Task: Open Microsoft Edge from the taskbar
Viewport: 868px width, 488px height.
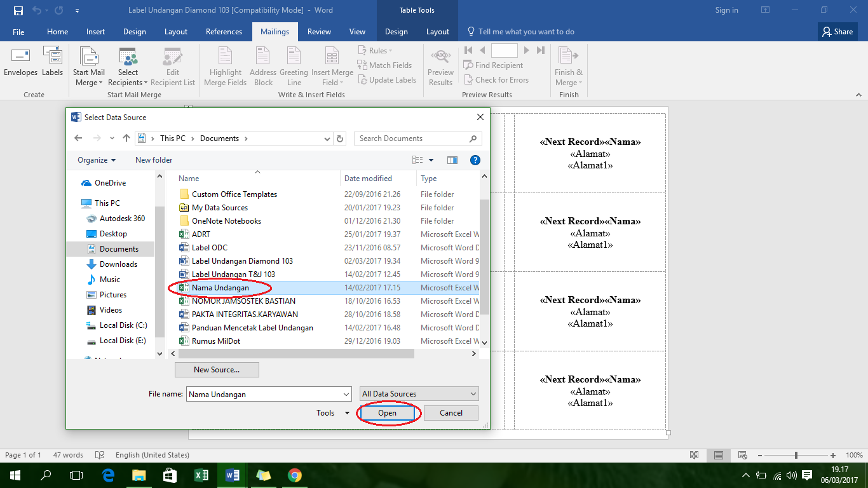Action: click(x=107, y=475)
